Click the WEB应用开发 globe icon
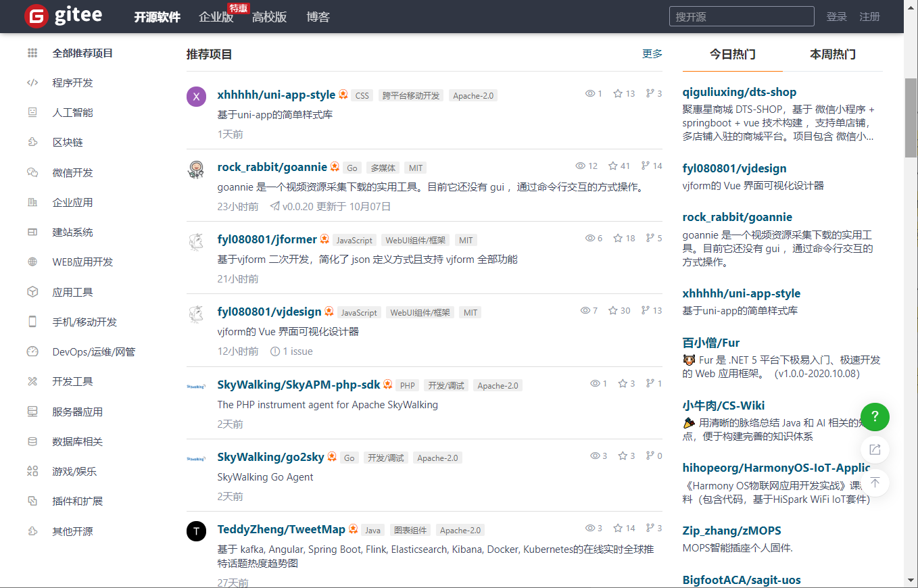This screenshot has width=918, height=588. pos(32,262)
